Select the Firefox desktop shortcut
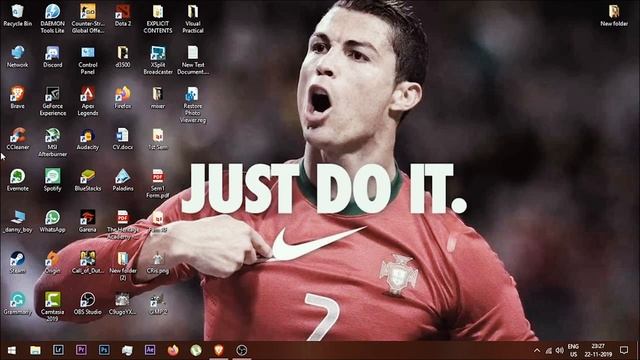 [123, 98]
